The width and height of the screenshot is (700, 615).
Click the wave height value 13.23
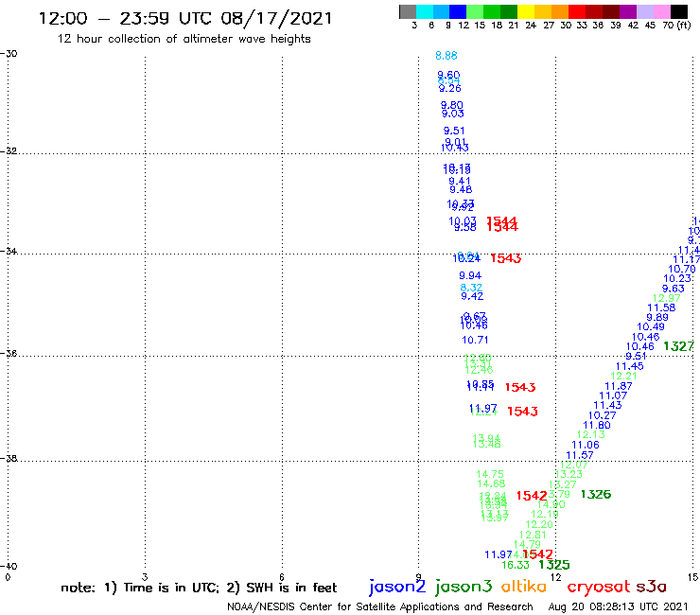point(569,474)
